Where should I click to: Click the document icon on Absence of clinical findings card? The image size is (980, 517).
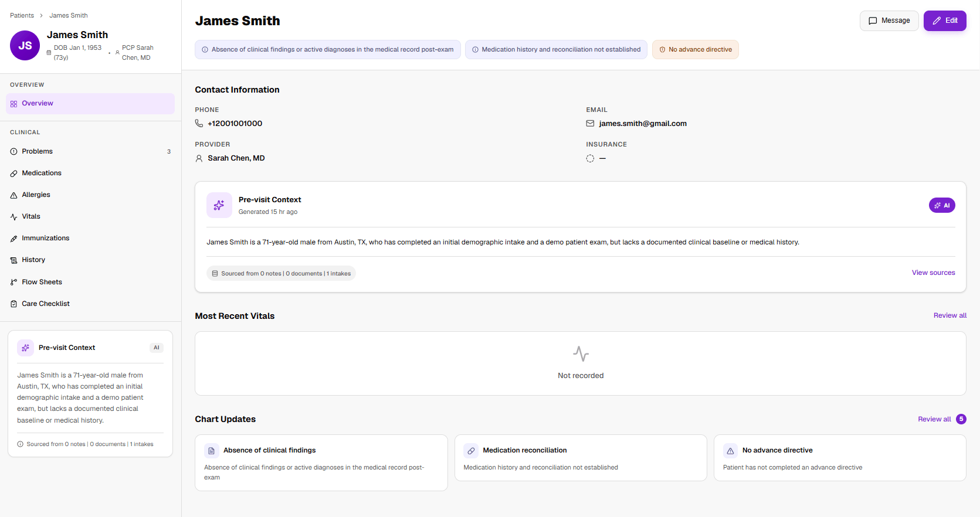point(211,451)
